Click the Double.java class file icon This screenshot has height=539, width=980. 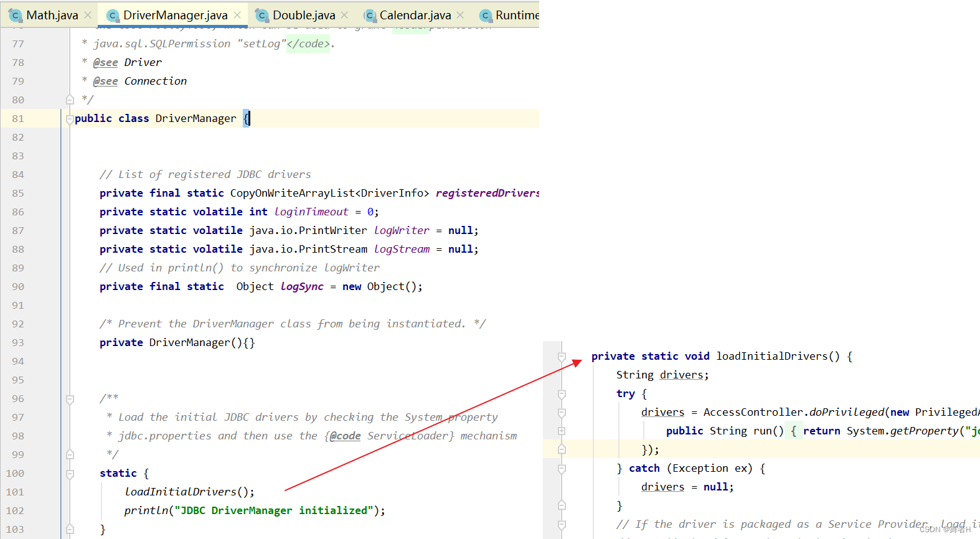262,15
